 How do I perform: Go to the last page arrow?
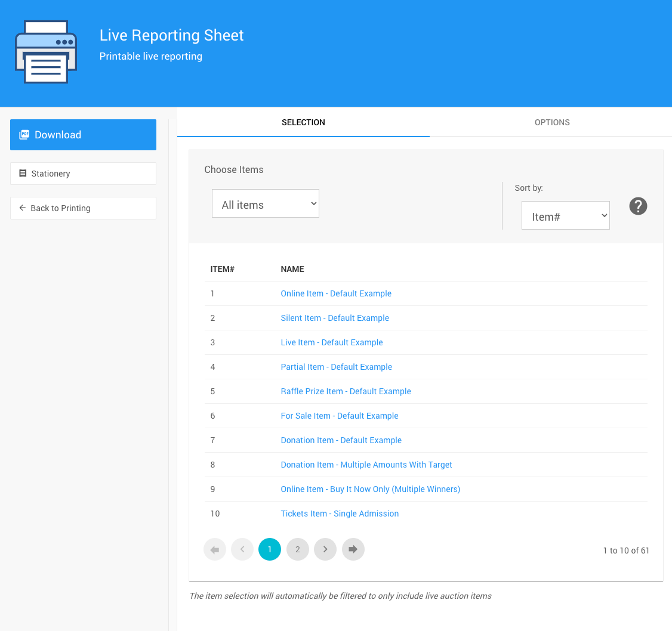coord(353,549)
